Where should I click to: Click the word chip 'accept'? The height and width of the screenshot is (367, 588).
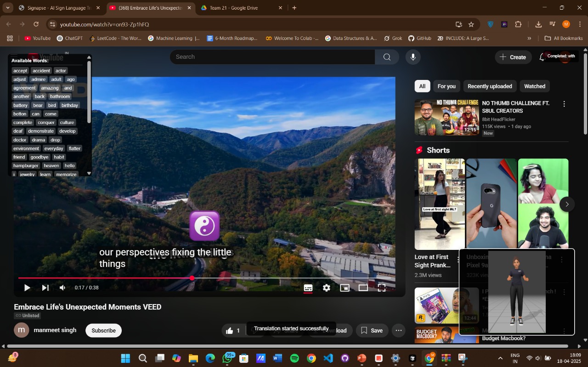tap(20, 71)
